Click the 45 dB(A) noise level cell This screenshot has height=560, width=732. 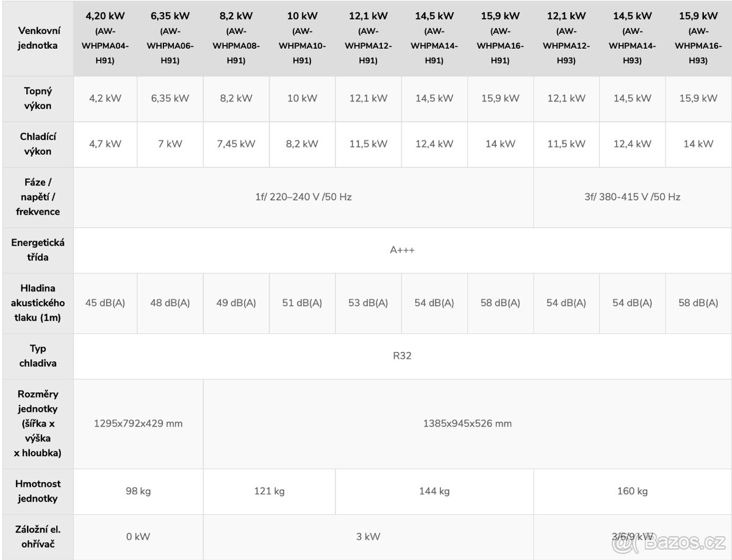click(105, 303)
